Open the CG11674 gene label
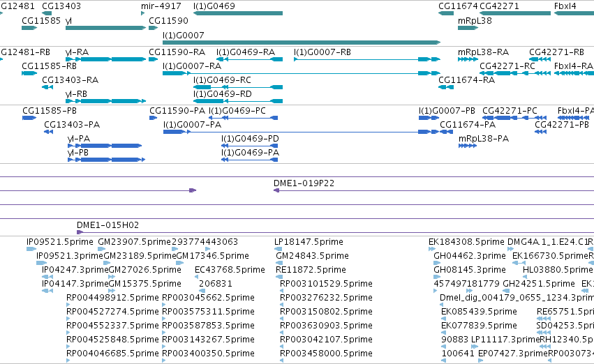594x364 pixels. pyautogui.click(x=458, y=6)
